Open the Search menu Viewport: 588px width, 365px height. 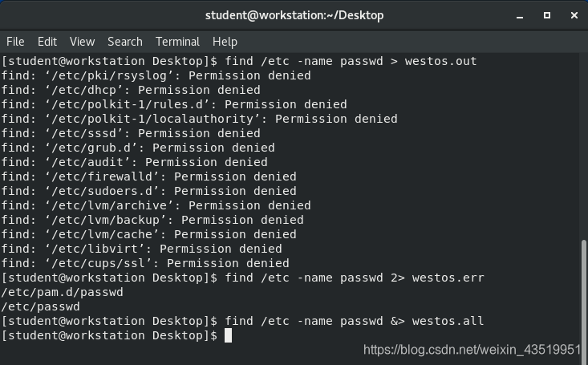124,42
